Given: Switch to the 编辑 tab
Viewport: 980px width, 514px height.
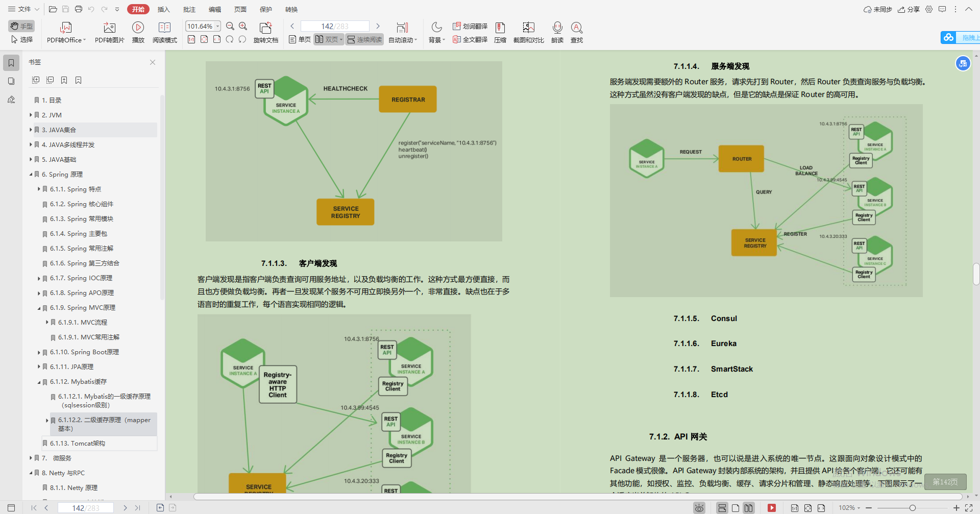Looking at the screenshot, I should pos(215,9).
